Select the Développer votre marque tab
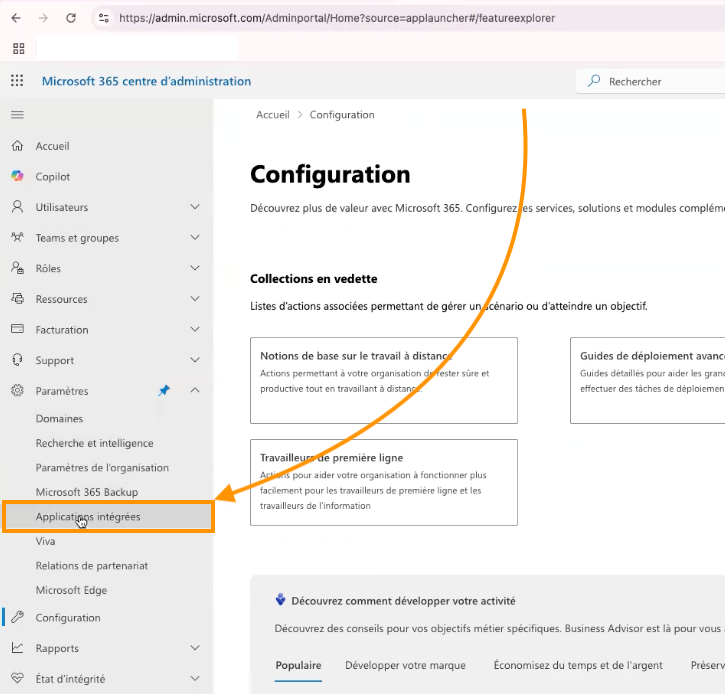Viewport: 725px width, 694px height. click(x=405, y=665)
